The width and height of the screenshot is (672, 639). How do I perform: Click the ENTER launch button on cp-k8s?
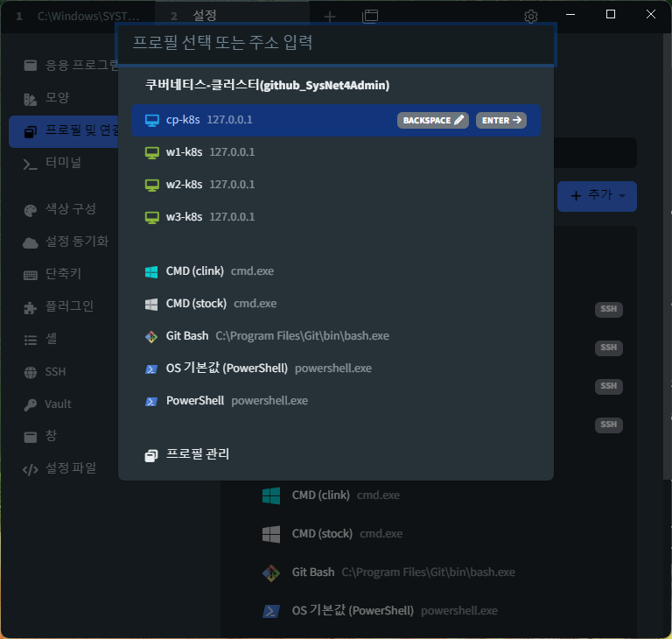tap(501, 120)
